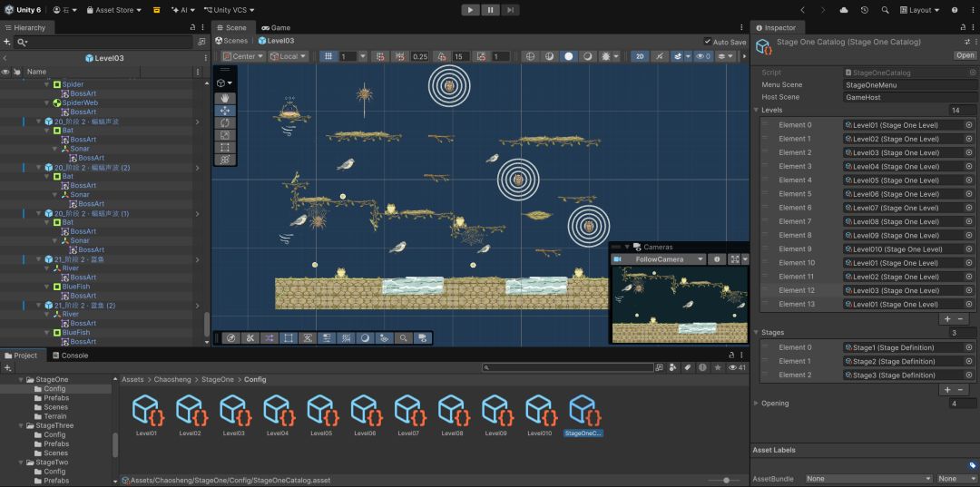Open the Undo History clock icon
Viewport: 980px width, 487px height.
pos(865,10)
